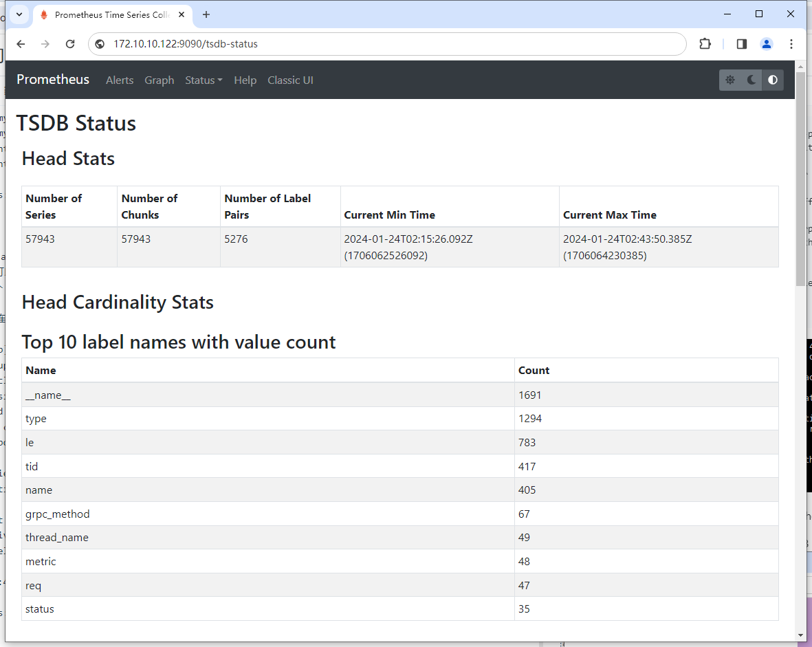Click the metric label name
The image size is (812, 647).
click(x=41, y=562)
